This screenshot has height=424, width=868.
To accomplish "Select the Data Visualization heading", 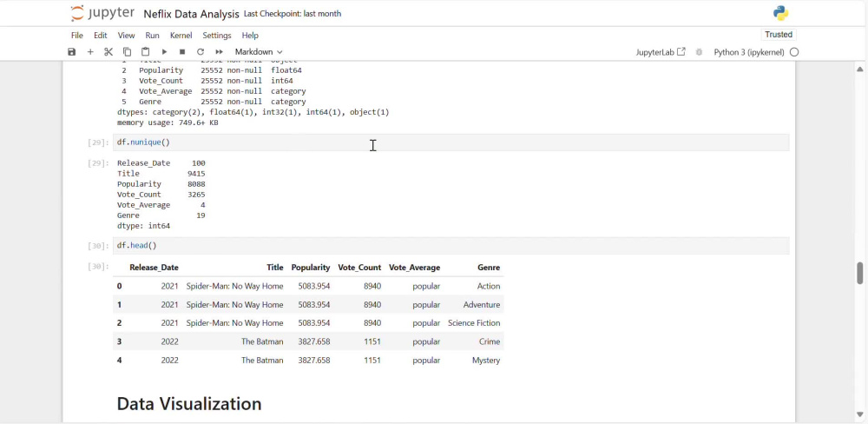I will pyautogui.click(x=189, y=403).
